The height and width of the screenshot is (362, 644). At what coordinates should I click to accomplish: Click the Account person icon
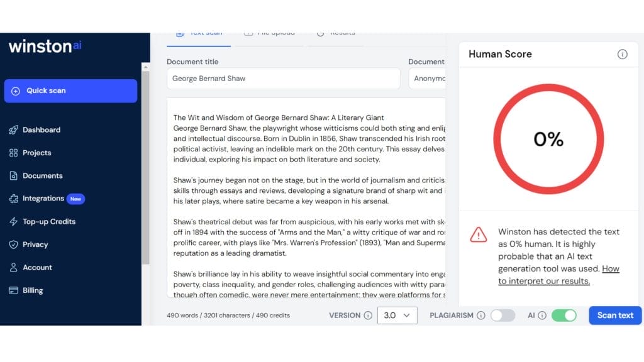tap(14, 268)
